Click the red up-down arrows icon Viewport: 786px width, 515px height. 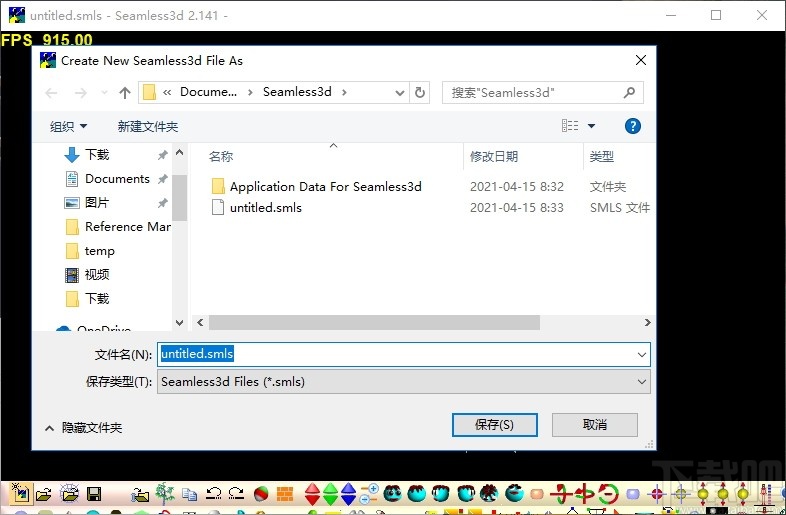(312, 494)
